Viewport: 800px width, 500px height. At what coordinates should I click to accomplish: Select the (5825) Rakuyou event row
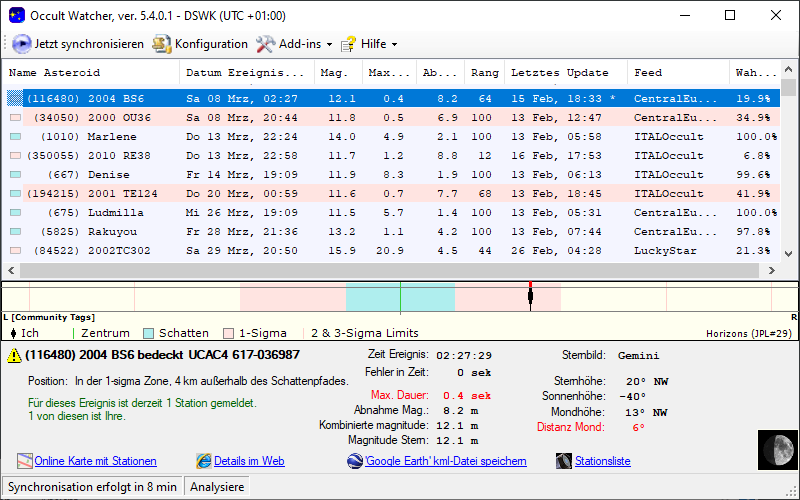click(392, 232)
